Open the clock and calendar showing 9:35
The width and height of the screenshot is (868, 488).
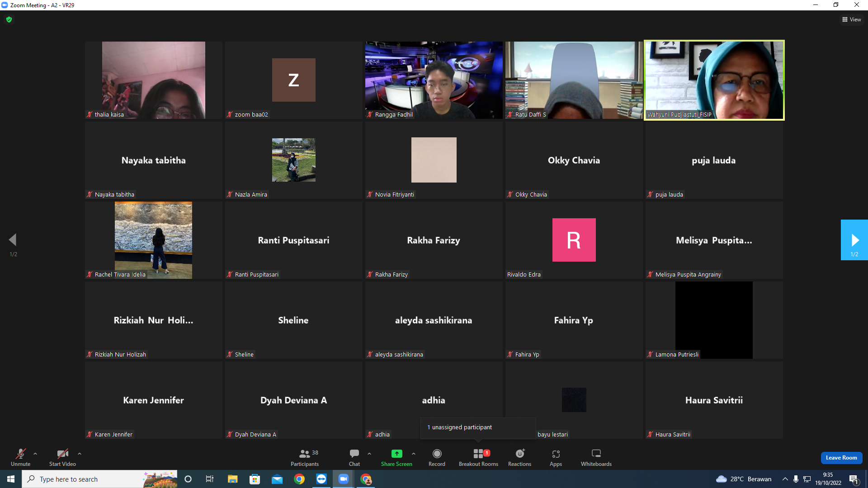828,479
